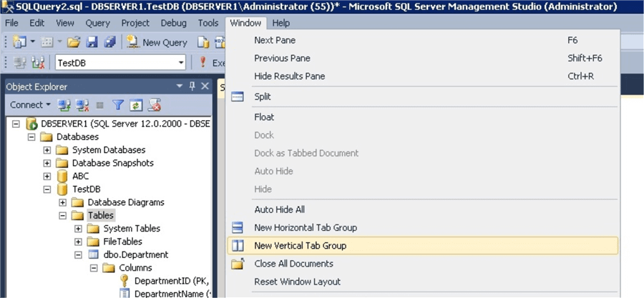Click the Disconnect icon in Object Explorer

(x=82, y=105)
